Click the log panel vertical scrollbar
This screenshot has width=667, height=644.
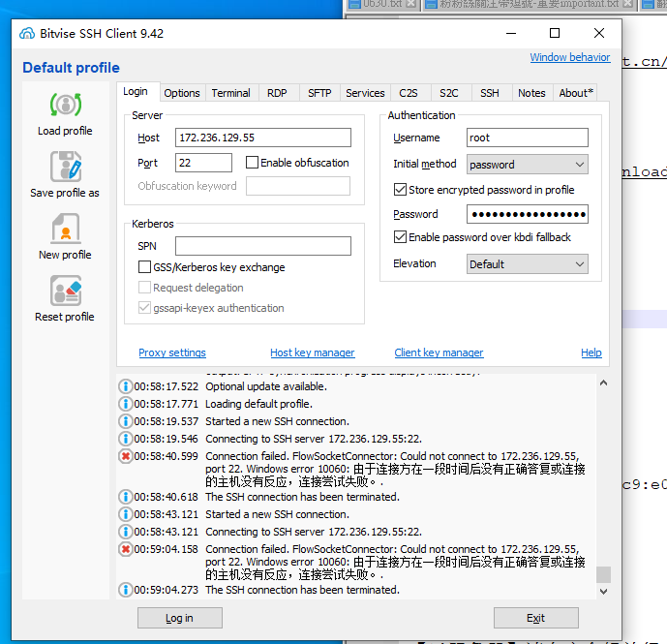(603, 484)
